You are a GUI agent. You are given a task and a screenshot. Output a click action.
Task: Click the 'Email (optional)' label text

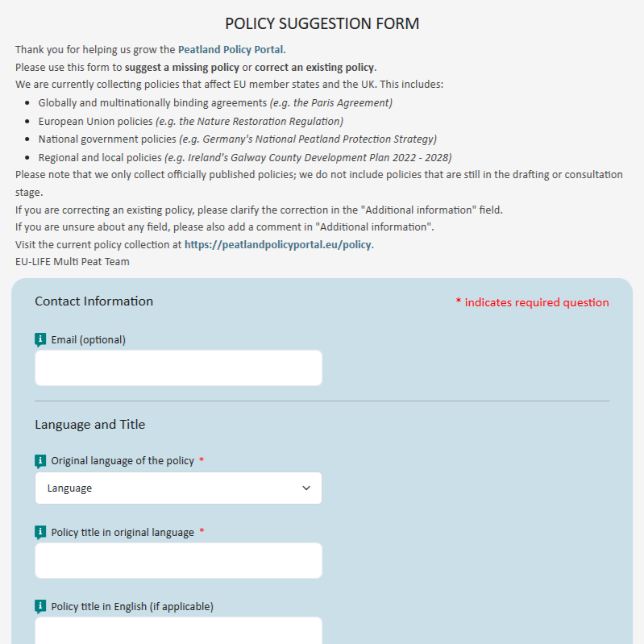pos(88,340)
